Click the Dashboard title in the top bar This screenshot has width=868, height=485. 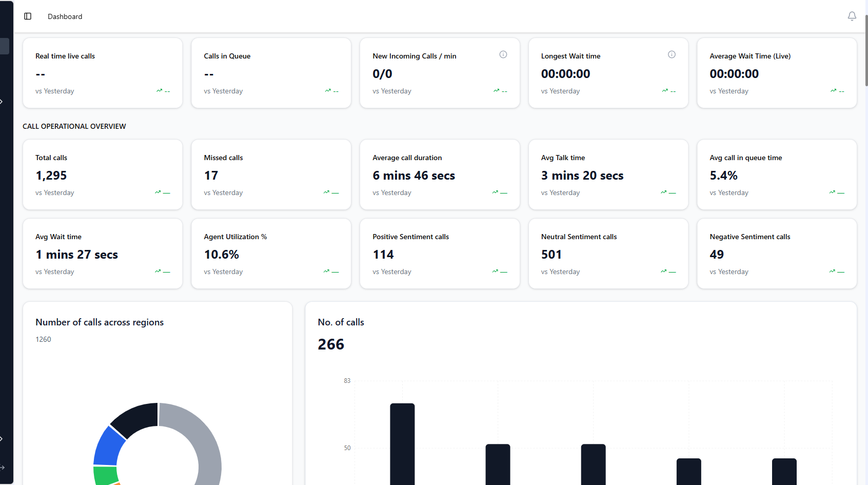point(65,16)
